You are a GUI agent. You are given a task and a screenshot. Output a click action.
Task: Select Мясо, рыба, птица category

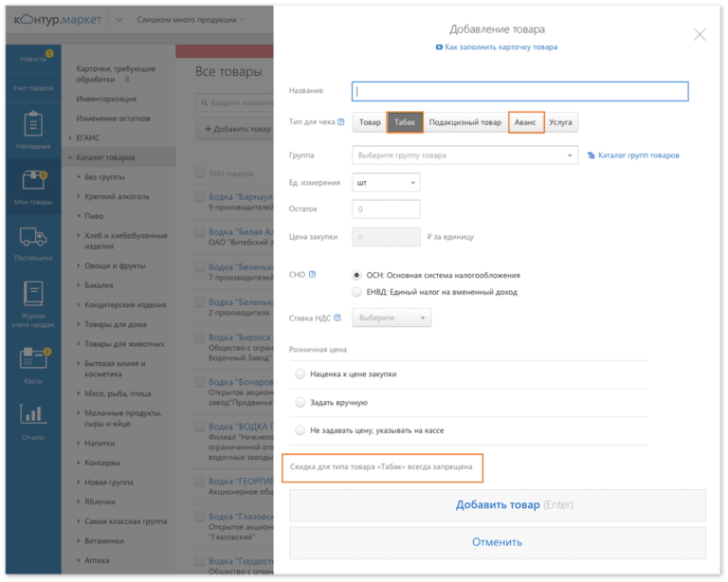pyautogui.click(x=118, y=393)
